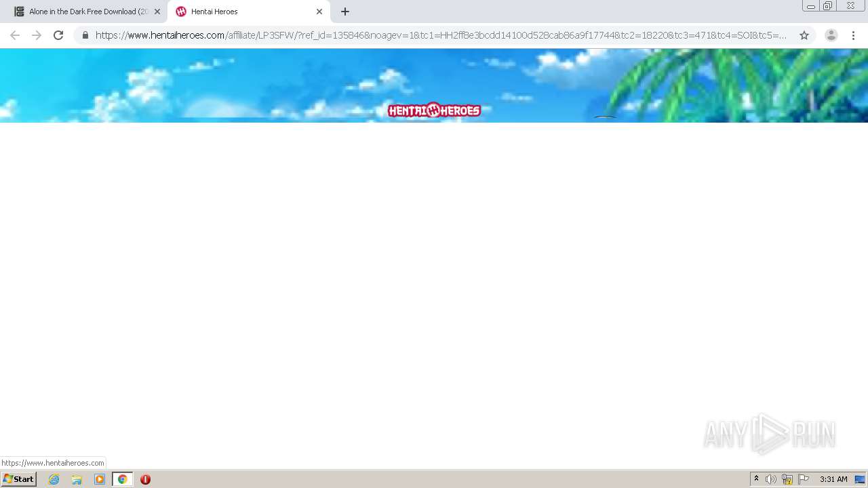The width and height of the screenshot is (868, 488).
Task: Open the Chrome profile avatar menu
Action: pos(831,35)
